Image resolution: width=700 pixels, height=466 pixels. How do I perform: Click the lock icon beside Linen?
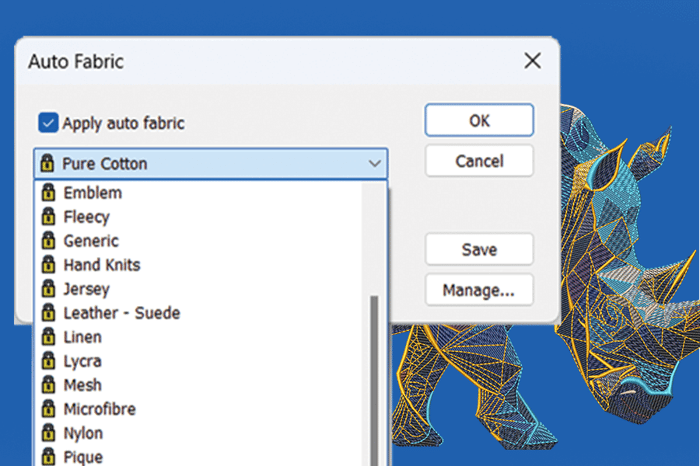click(x=48, y=337)
